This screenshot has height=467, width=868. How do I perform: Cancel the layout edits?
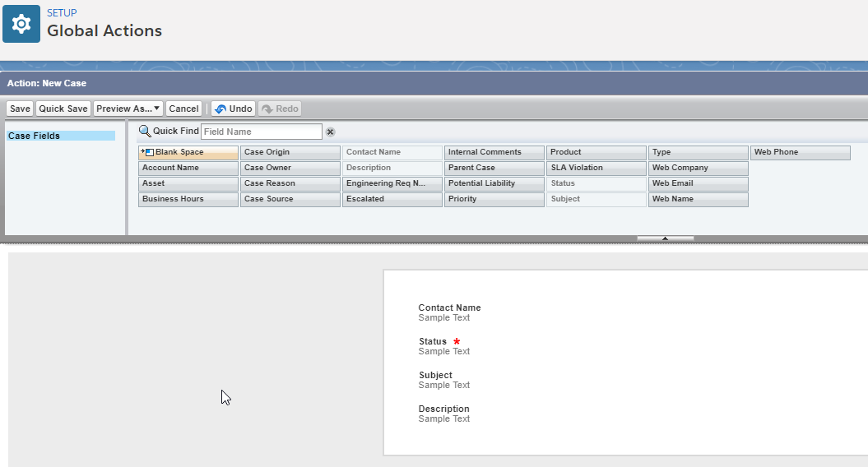click(x=184, y=109)
